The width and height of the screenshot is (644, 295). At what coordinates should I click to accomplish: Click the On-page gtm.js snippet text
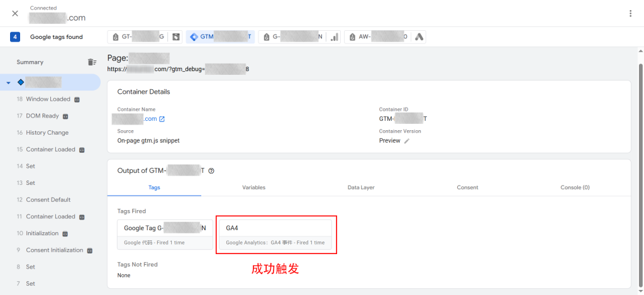(148, 140)
